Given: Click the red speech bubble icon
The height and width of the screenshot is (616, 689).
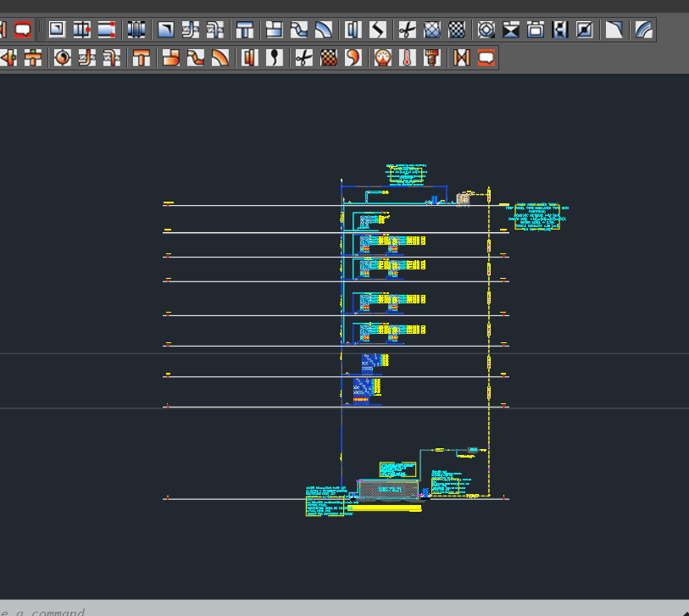Looking at the screenshot, I should click(23, 30).
